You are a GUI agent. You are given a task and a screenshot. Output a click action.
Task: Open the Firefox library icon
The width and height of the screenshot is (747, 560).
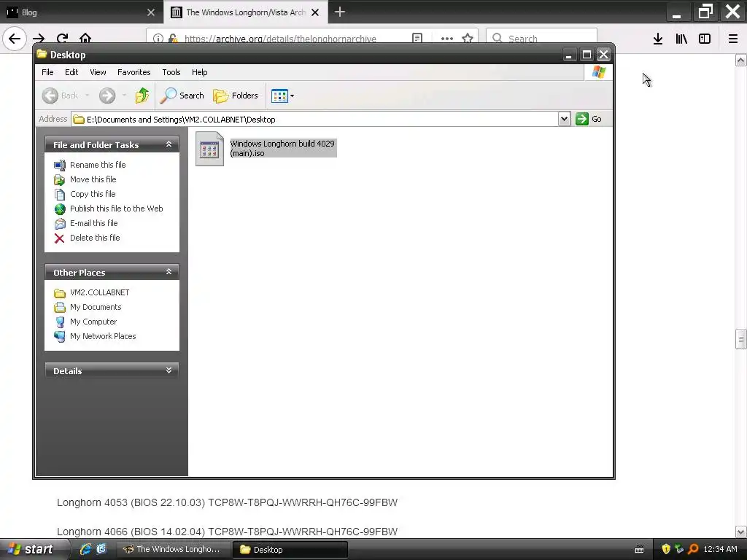(x=681, y=39)
